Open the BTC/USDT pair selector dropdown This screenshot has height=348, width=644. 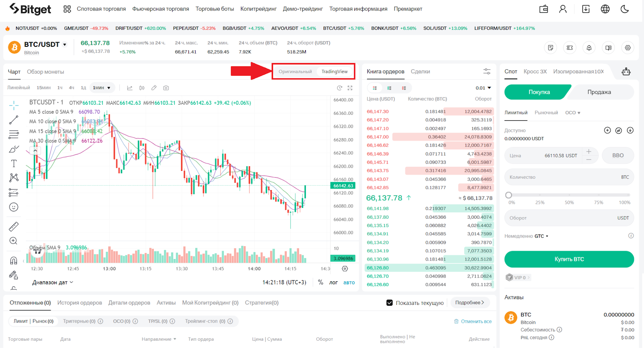(64, 45)
